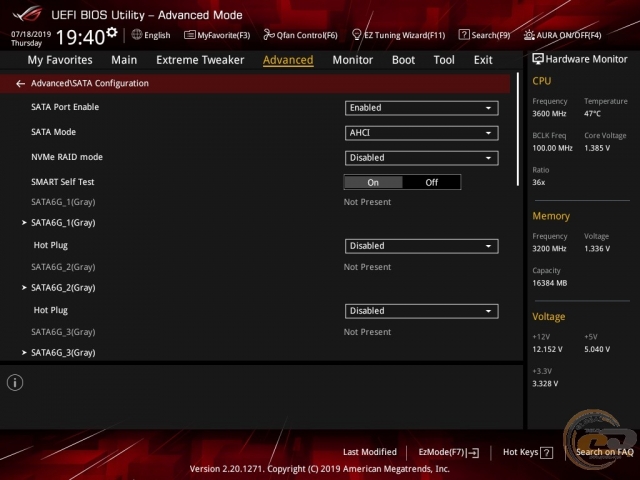640x480 pixels.
Task: Click the CPU Ratio value 36x
Action: tap(538, 183)
